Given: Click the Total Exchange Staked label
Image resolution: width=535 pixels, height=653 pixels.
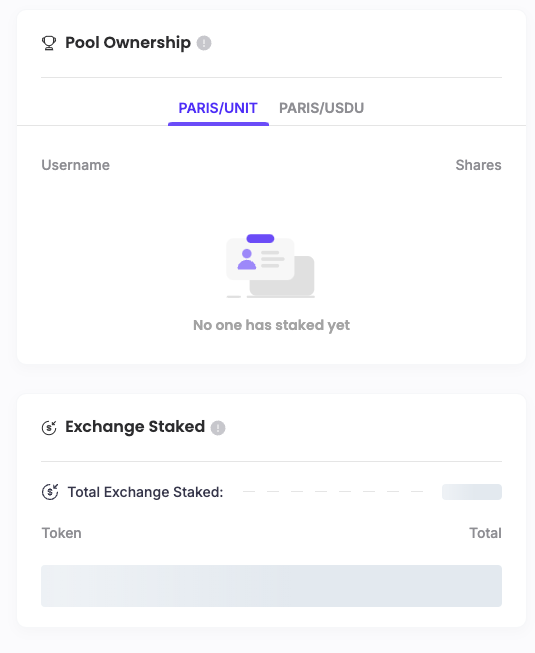Looking at the screenshot, I should [145, 492].
